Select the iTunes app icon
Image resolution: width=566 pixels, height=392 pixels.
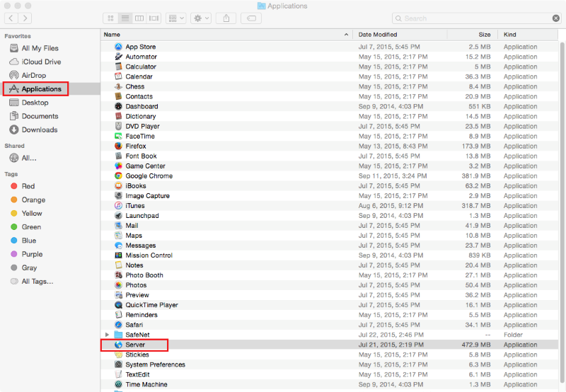click(x=118, y=205)
